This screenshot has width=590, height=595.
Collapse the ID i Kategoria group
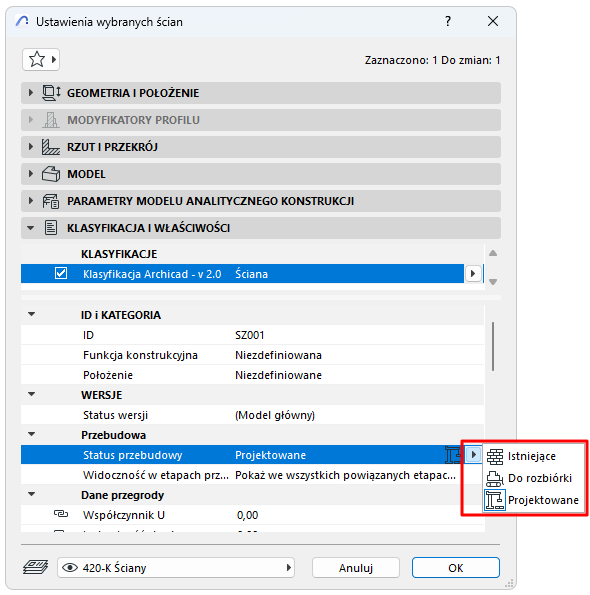click(x=31, y=314)
